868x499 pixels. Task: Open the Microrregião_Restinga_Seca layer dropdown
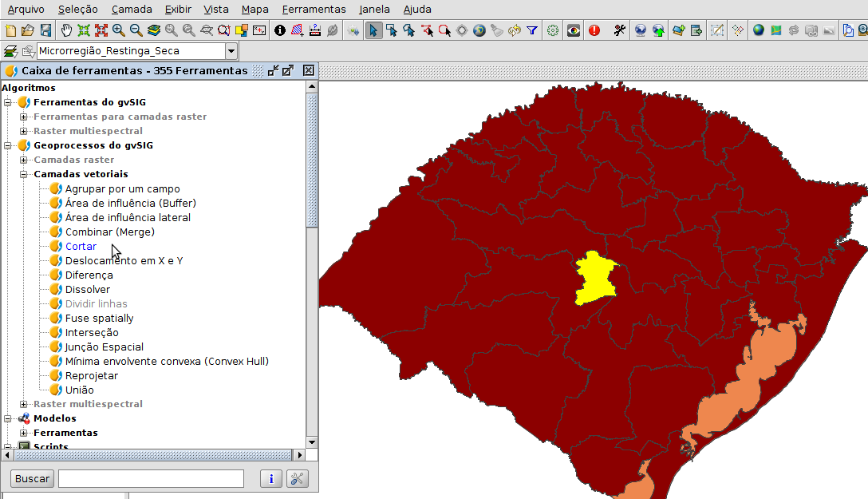[231, 50]
